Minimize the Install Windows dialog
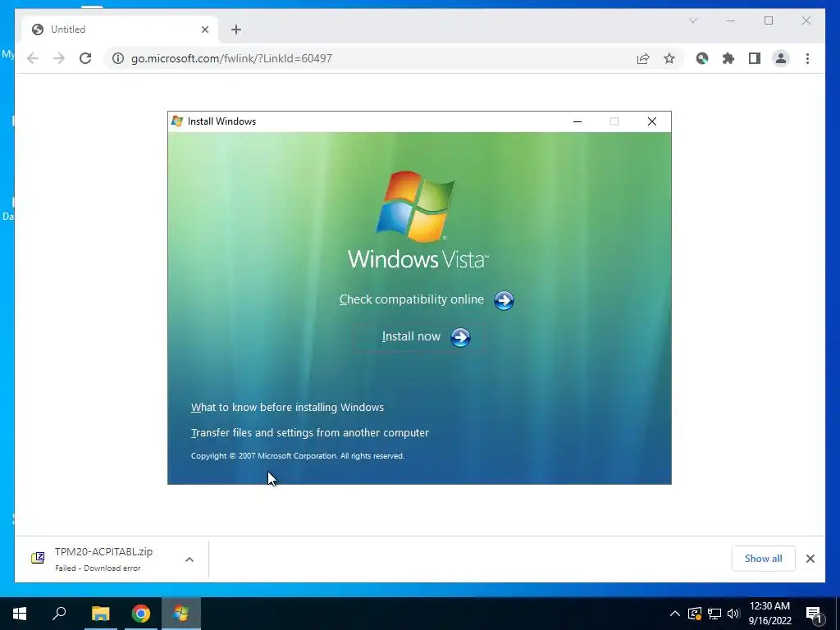 (577, 121)
